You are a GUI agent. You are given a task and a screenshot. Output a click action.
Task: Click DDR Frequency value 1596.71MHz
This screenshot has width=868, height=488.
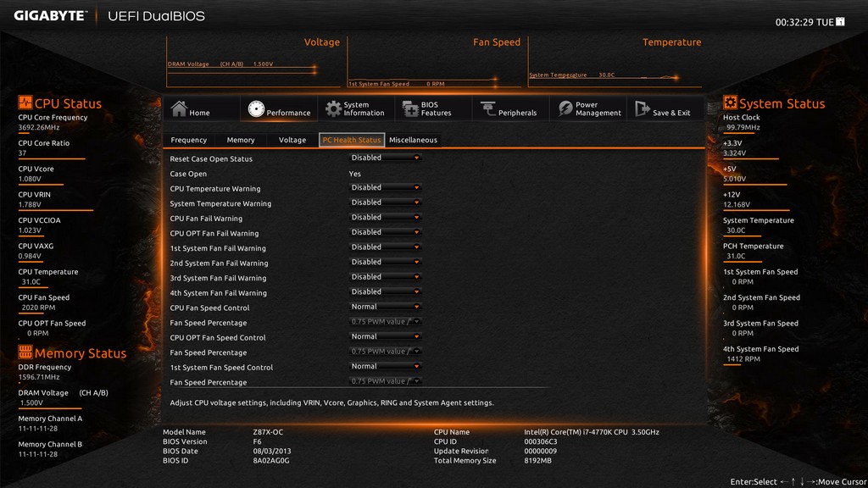[x=39, y=377]
